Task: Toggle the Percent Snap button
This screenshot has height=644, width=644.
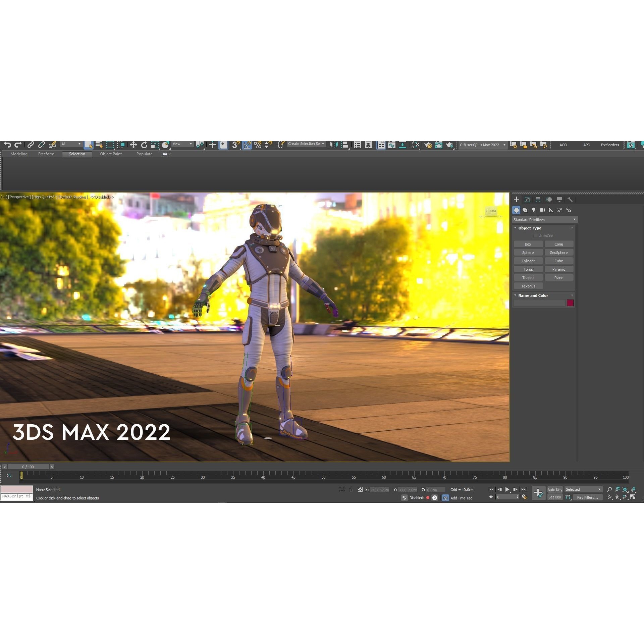Action: click(x=258, y=145)
